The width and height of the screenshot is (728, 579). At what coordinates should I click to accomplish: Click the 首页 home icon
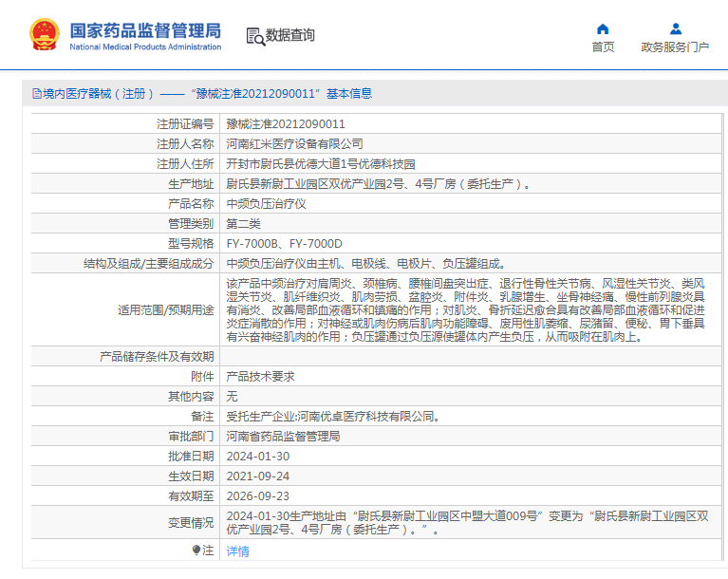[603, 29]
